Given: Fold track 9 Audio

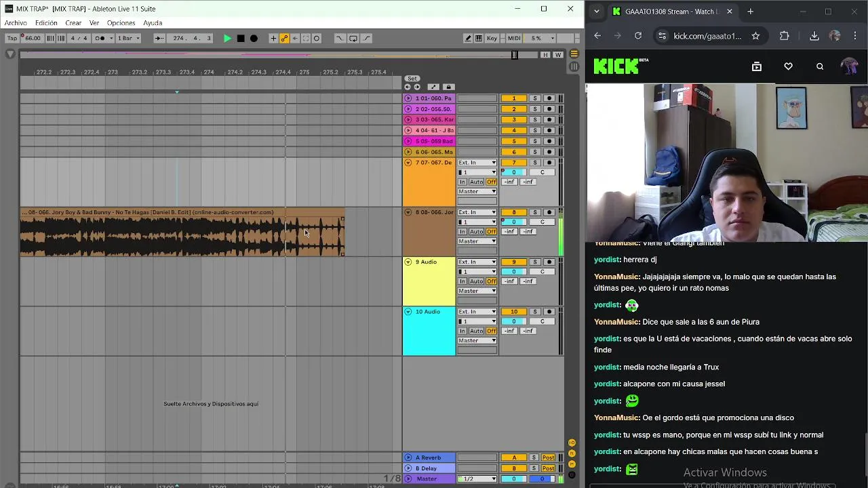Looking at the screenshot, I should [408, 262].
